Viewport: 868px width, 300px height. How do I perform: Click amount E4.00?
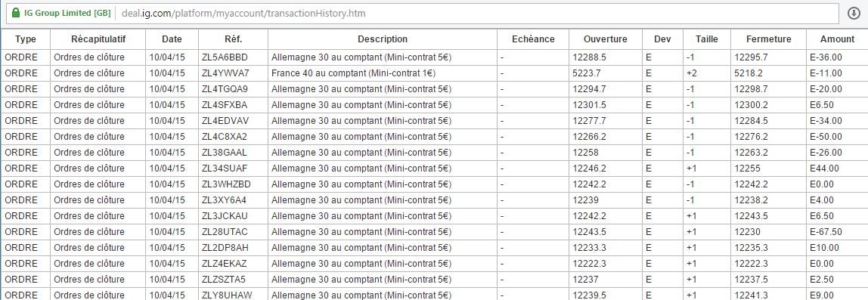pos(822,200)
